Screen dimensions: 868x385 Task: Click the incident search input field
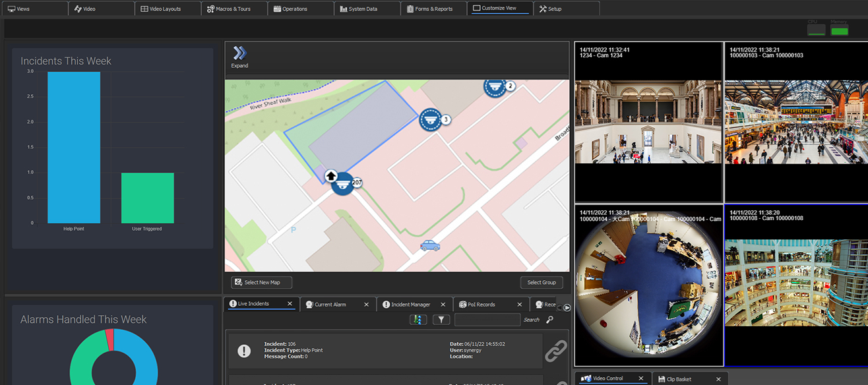point(487,320)
